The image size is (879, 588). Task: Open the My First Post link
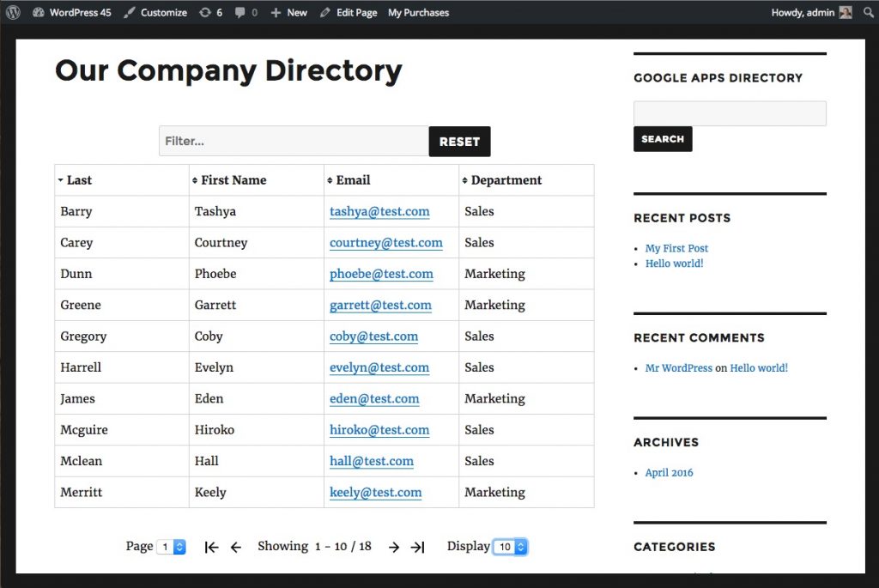[676, 248]
